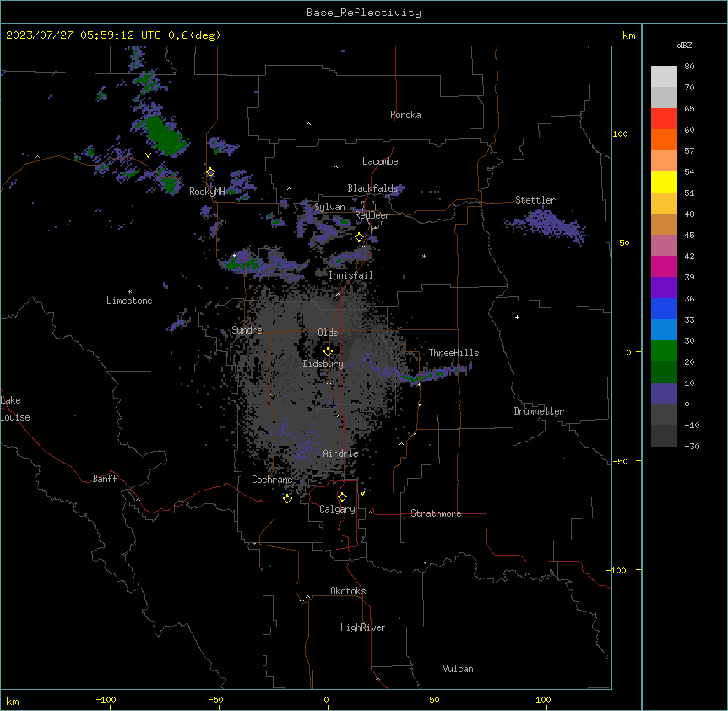Click the yellow radar marker near Olds

[x=328, y=352]
